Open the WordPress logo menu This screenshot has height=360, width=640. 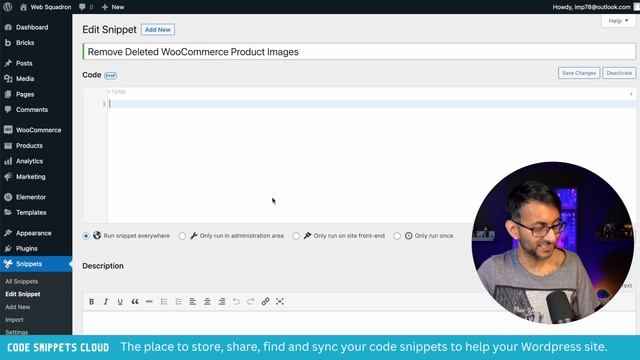pyautogui.click(x=7, y=7)
